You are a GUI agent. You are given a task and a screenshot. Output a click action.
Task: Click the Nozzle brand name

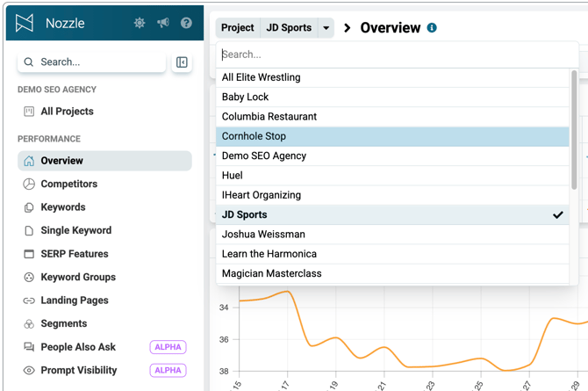coord(65,24)
